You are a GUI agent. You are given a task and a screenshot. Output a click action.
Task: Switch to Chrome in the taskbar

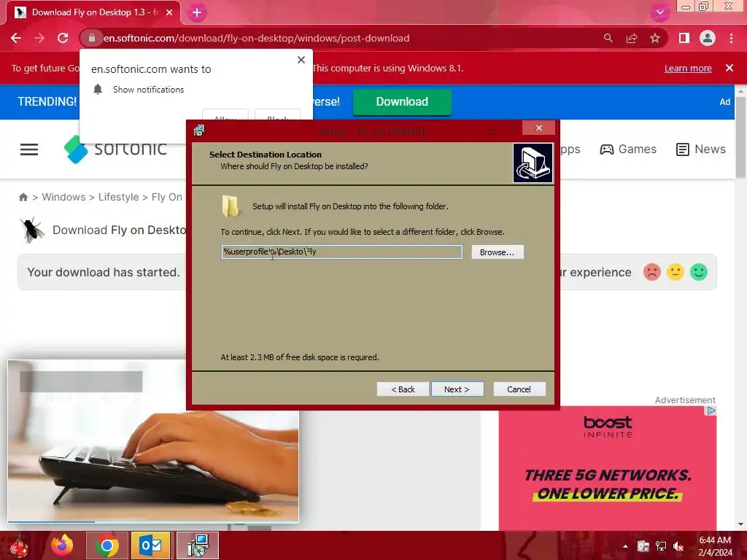click(x=107, y=545)
